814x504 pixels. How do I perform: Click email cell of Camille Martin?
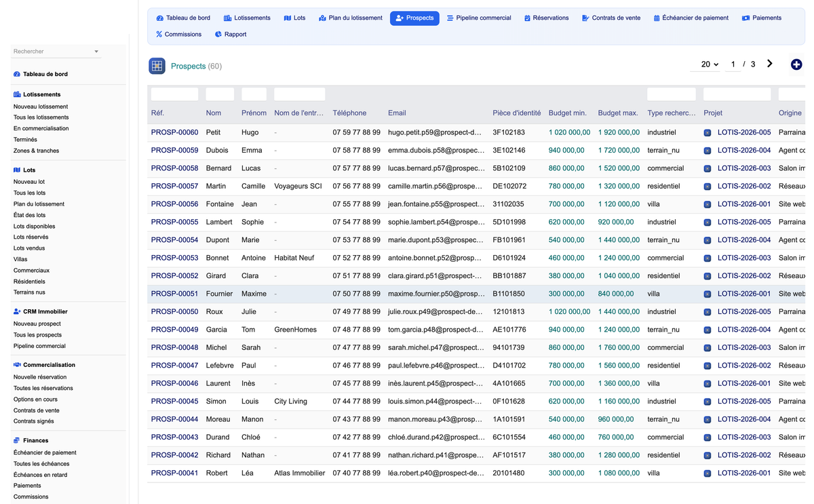point(436,186)
